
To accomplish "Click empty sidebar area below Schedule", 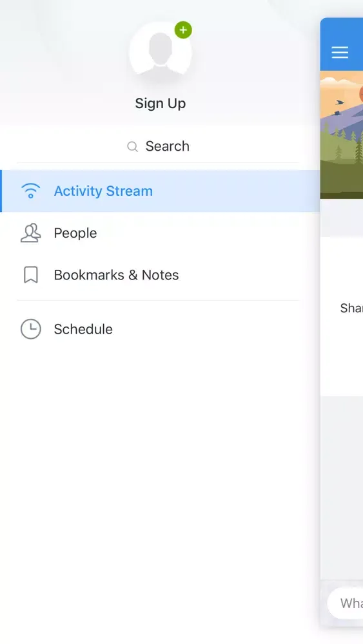I will pos(160,472).
